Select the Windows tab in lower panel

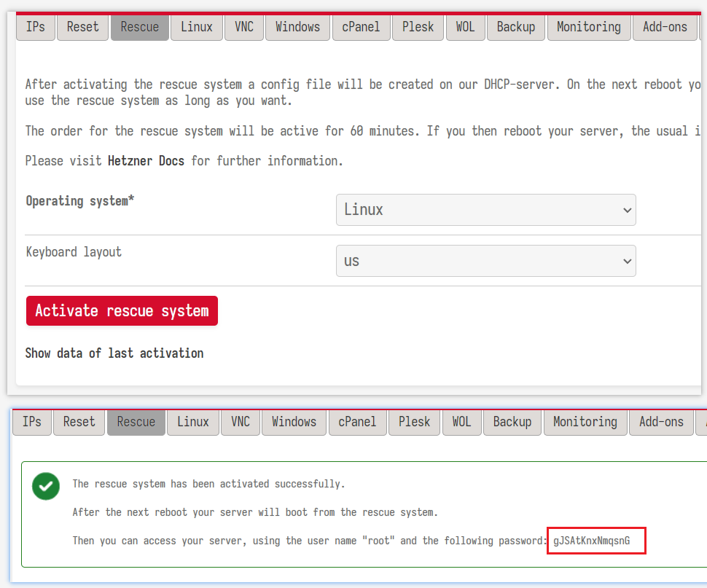(x=294, y=422)
